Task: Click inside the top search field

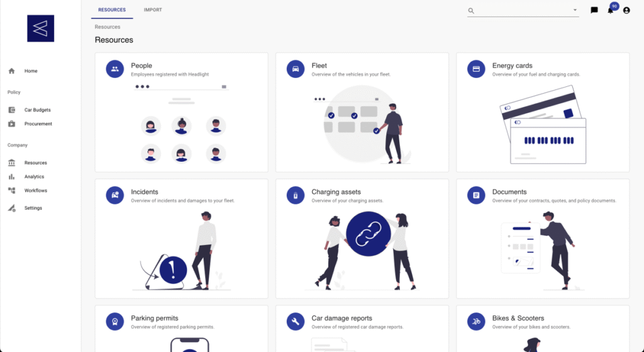Action: (x=522, y=11)
